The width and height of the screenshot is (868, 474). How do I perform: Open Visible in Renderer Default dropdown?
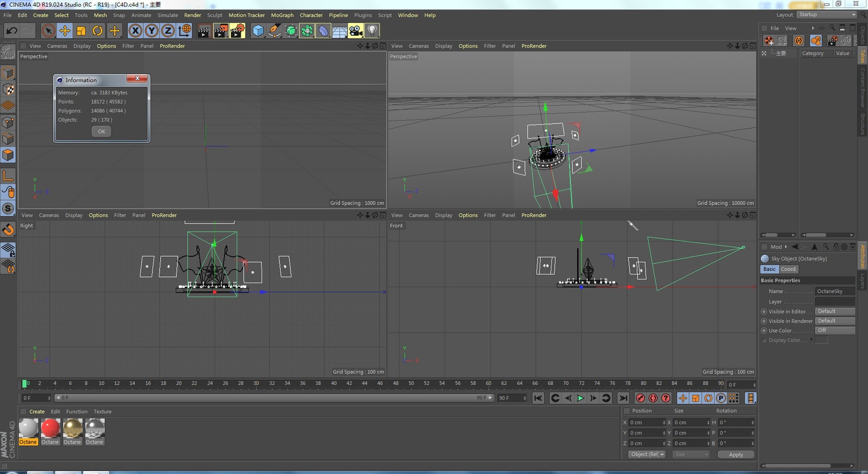(835, 321)
